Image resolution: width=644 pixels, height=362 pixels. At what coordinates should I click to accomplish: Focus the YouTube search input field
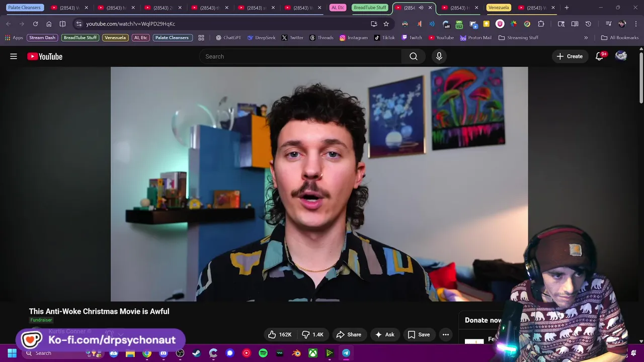coord(300,56)
